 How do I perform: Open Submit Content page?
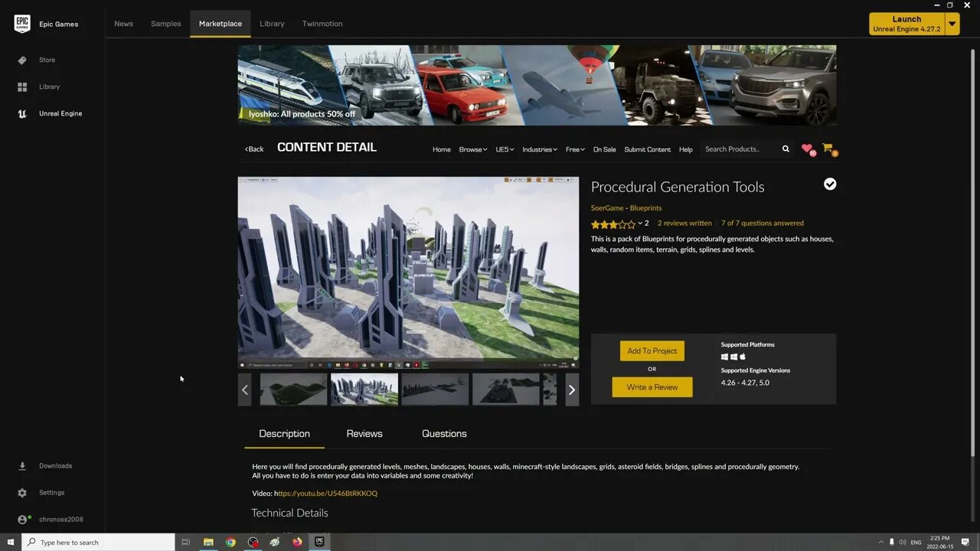click(647, 149)
